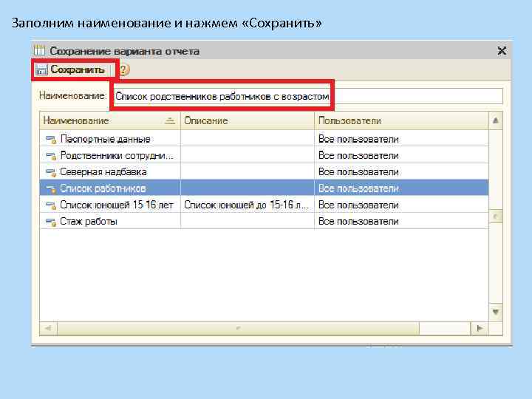The height and width of the screenshot is (399, 532).
Task: Select the Паспортные данные variant
Action: pos(105,139)
